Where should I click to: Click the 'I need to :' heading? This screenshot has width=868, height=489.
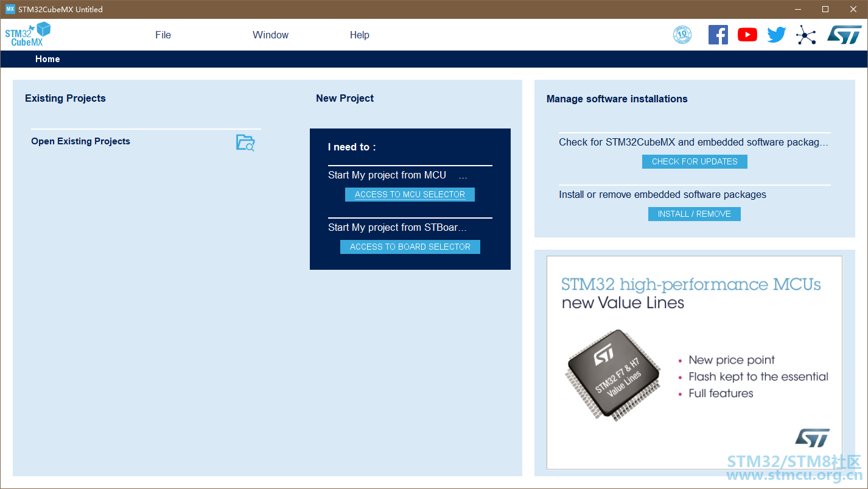(x=352, y=147)
